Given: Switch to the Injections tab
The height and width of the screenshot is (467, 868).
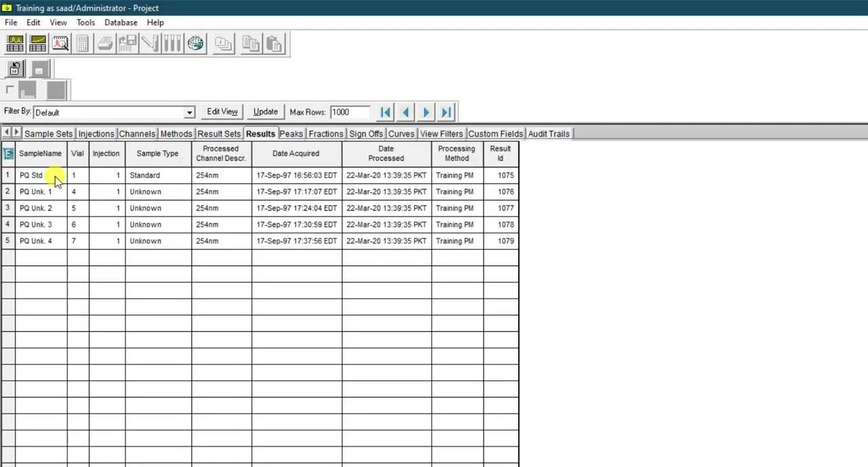Looking at the screenshot, I should [x=96, y=134].
